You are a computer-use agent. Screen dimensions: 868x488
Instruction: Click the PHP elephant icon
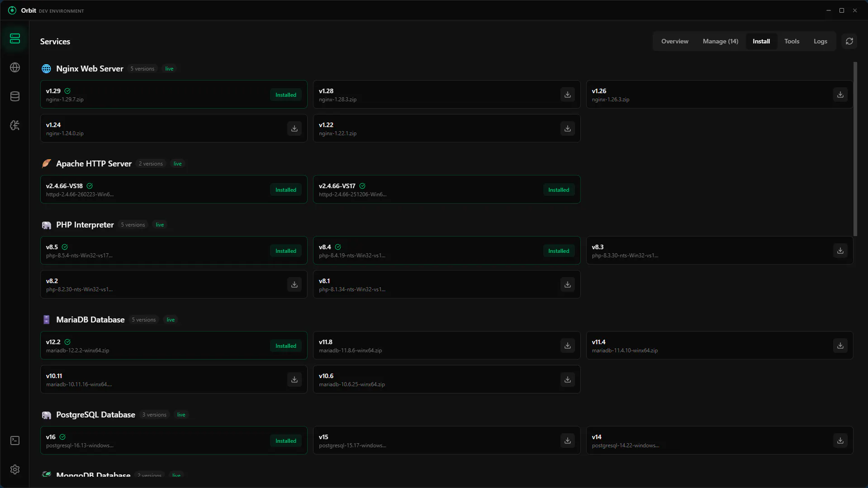click(x=46, y=225)
